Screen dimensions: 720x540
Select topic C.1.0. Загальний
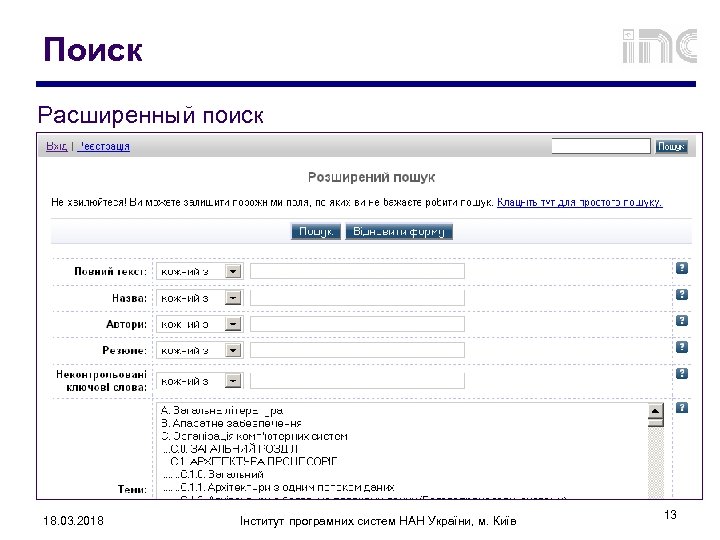(214, 474)
